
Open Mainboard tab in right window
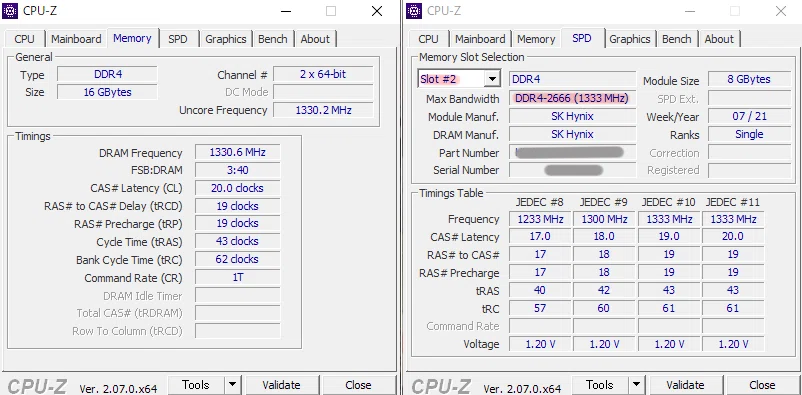click(480, 39)
